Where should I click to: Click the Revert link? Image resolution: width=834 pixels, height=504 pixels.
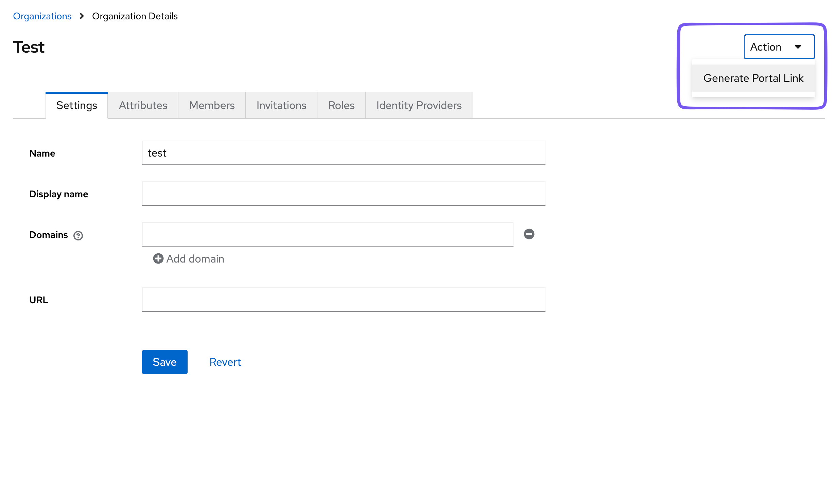[225, 362]
